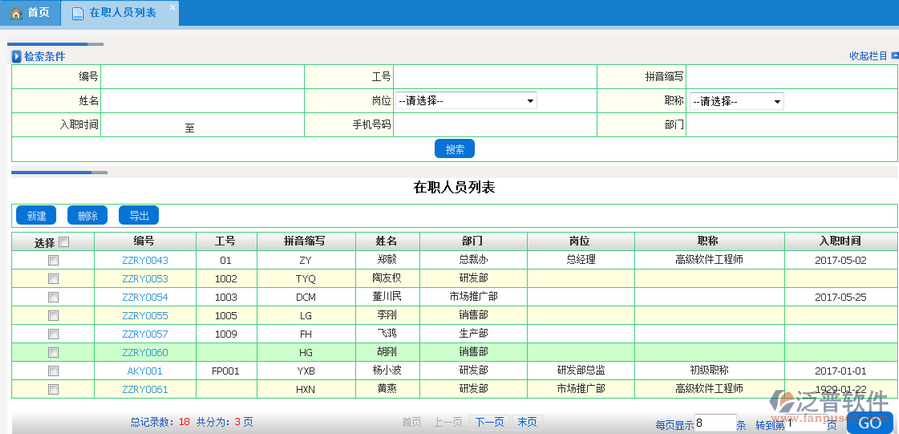This screenshot has width=899, height=434.
Task: Open the 岗位 dropdown
Action: click(x=466, y=101)
